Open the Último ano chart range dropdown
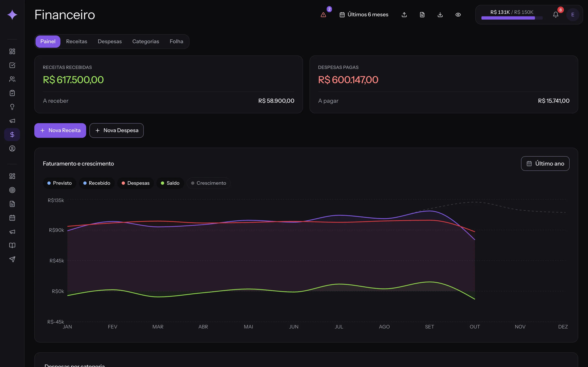The height and width of the screenshot is (367, 588). 545,164
